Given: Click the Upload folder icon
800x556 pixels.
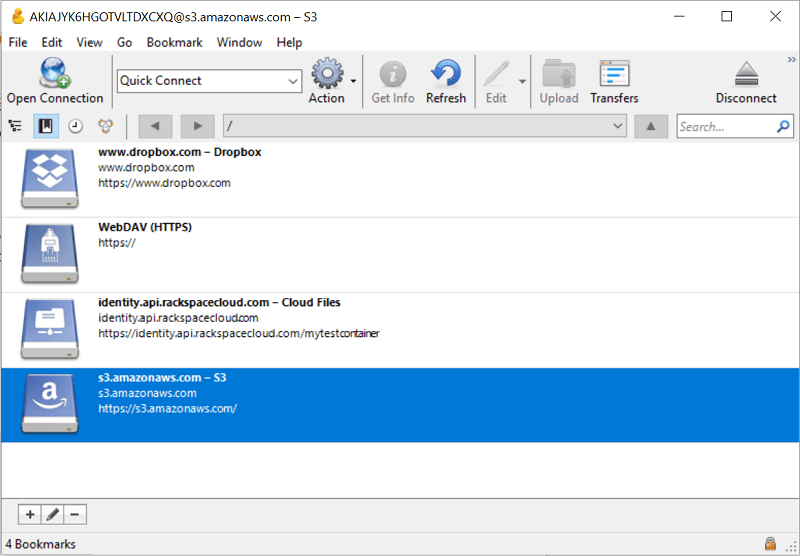Looking at the screenshot, I should [x=559, y=74].
